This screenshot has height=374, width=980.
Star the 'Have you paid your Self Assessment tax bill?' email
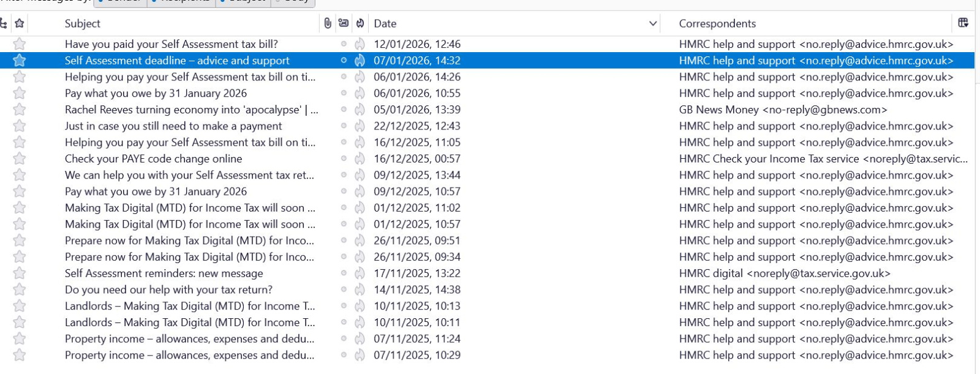pos(20,44)
